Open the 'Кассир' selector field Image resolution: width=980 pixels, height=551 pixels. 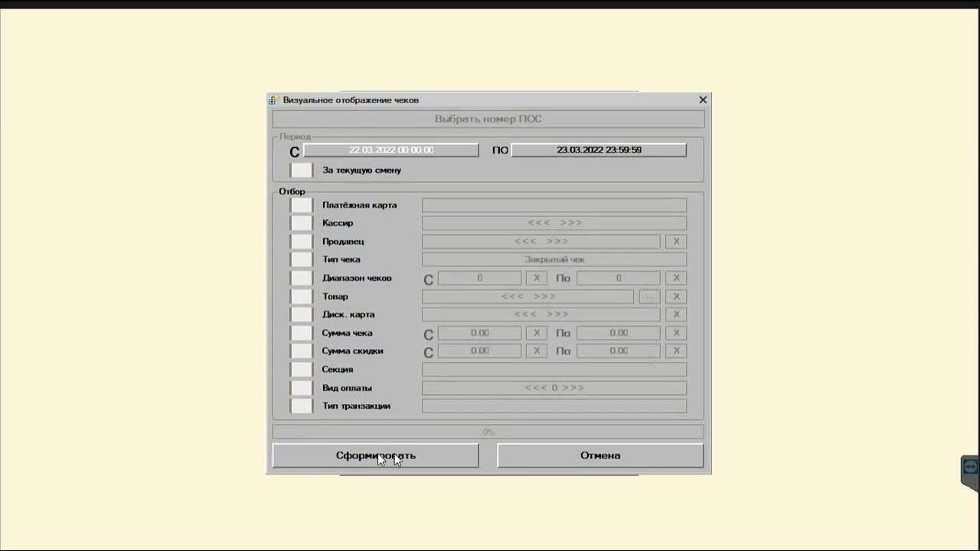tap(554, 223)
